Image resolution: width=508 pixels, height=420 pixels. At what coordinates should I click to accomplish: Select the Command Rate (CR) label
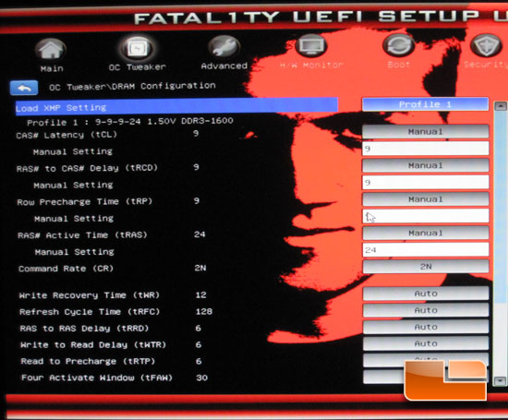[x=66, y=269]
